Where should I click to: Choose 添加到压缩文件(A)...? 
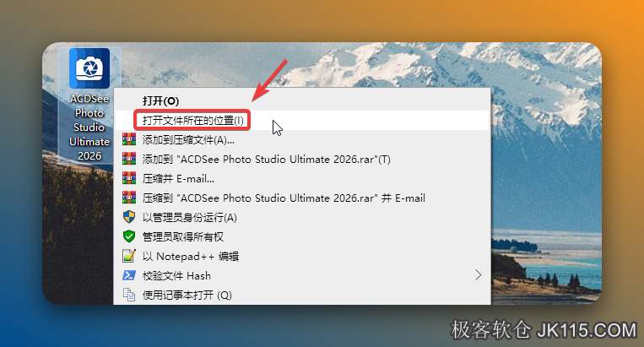[302, 140]
